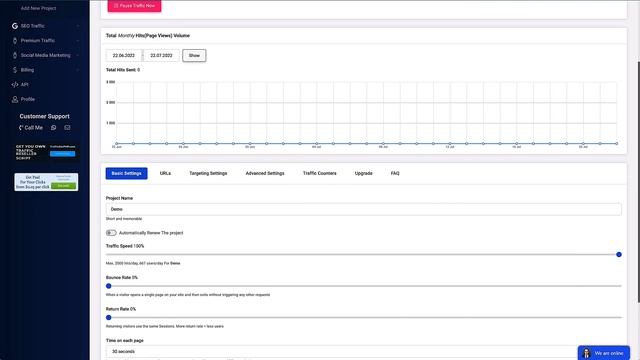Click the email envelope support icon
640x360 pixels.
click(67, 128)
